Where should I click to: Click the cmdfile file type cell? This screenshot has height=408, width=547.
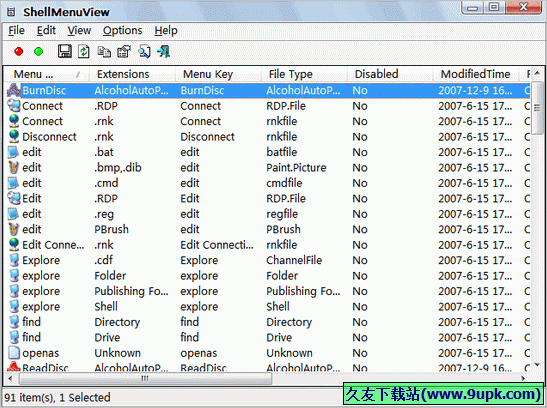tap(284, 183)
